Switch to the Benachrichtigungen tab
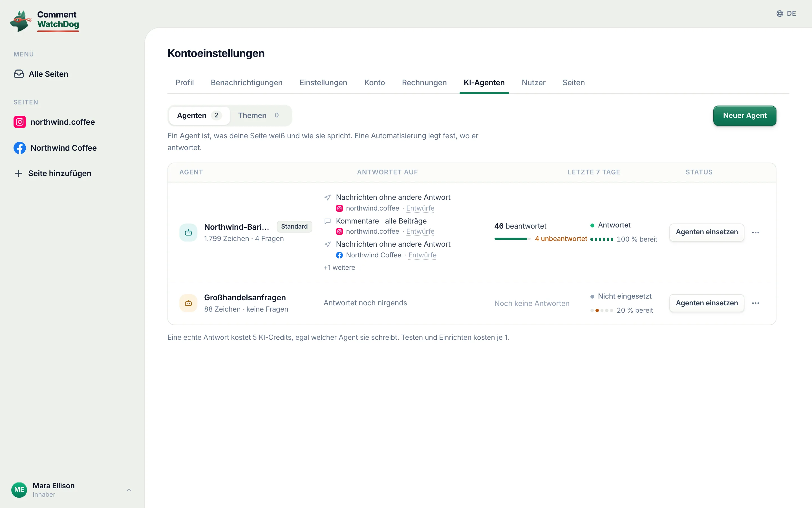The image size is (812, 508). (x=247, y=83)
